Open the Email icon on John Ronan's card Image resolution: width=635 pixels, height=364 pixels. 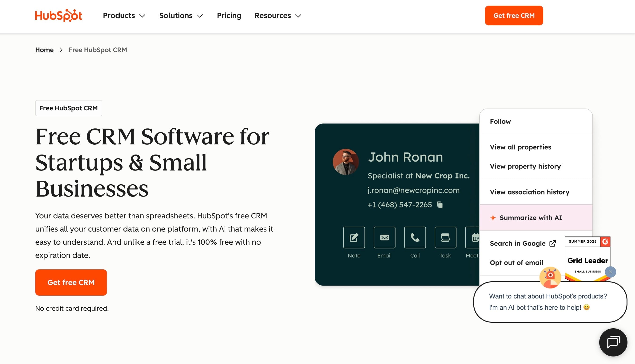[x=384, y=237]
